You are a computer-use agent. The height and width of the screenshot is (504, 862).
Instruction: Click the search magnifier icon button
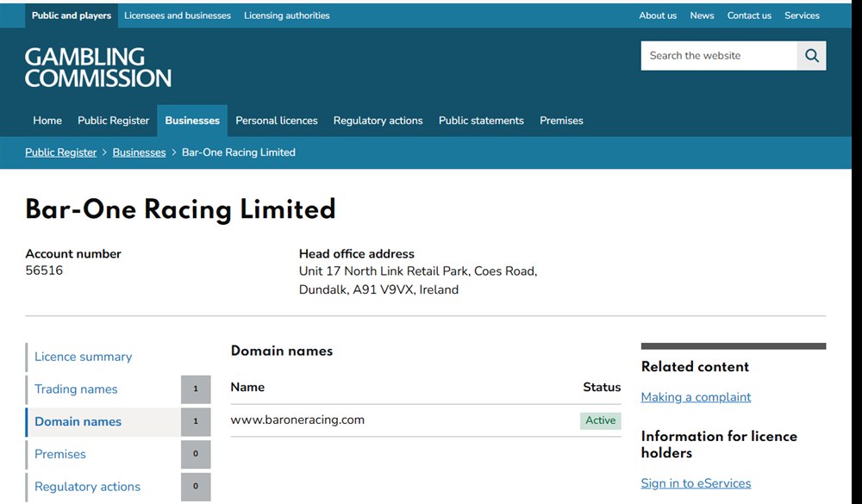[x=811, y=55]
